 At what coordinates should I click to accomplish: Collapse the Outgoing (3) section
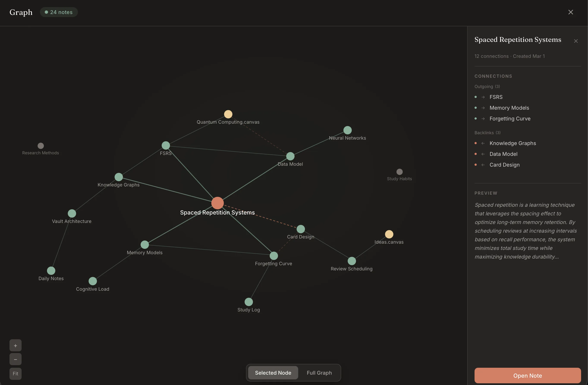click(487, 86)
